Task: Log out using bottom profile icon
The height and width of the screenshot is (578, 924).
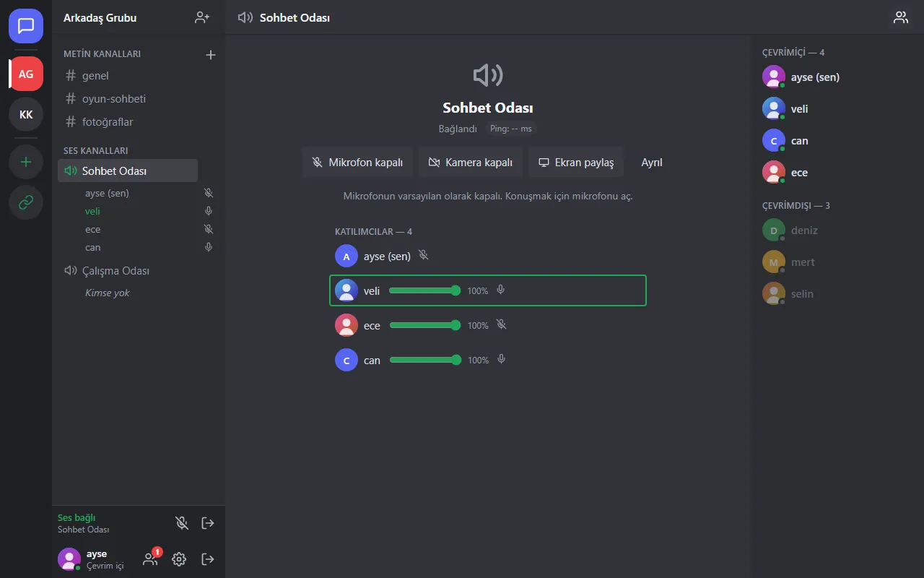Action: point(208,558)
